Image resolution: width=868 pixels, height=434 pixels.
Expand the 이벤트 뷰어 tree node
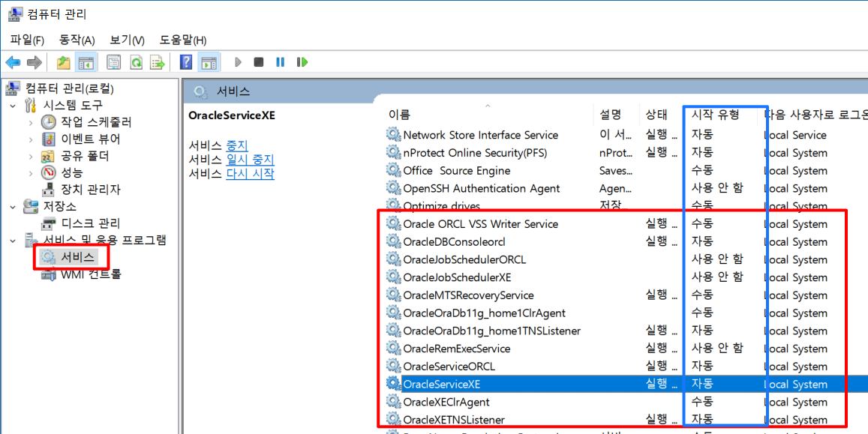pyautogui.click(x=32, y=140)
